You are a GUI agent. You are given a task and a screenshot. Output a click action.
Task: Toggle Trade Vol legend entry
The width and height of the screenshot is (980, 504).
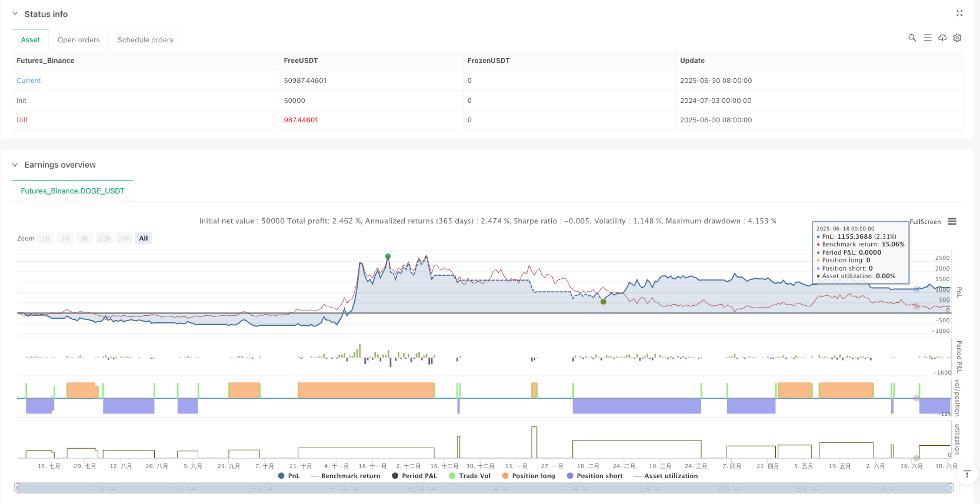pos(469,476)
